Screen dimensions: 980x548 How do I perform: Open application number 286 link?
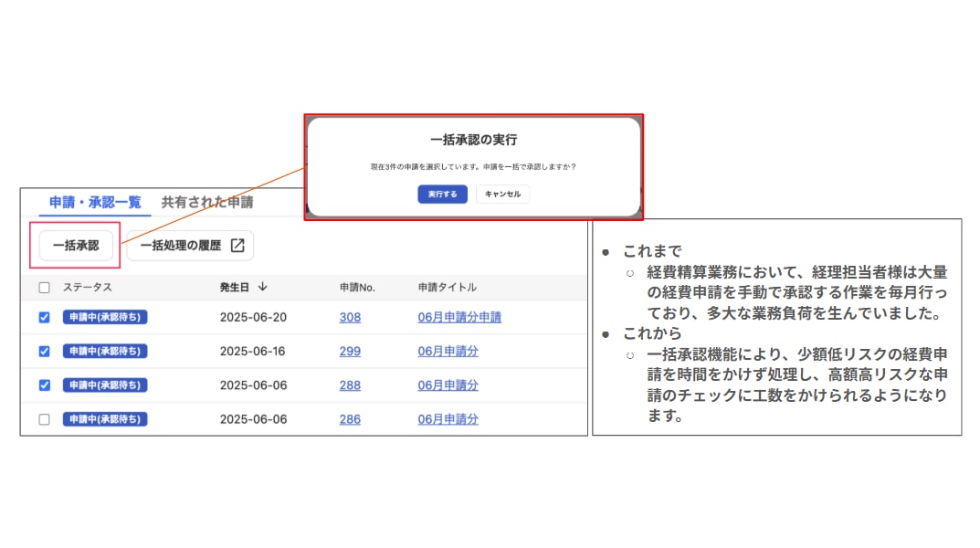[350, 419]
